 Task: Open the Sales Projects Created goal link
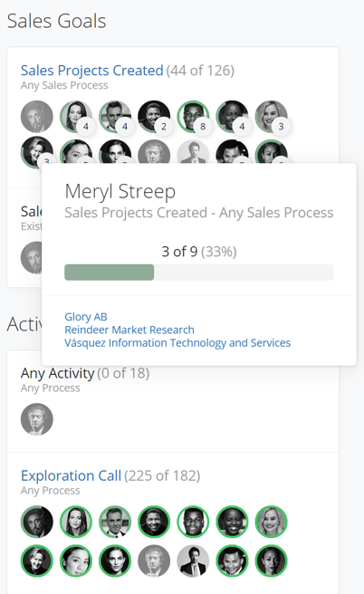click(92, 71)
